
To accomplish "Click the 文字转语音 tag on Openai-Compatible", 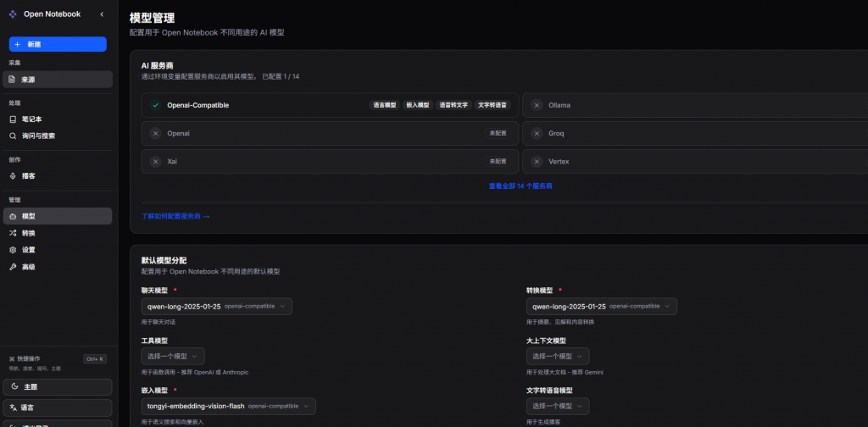I will tap(492, 105).
